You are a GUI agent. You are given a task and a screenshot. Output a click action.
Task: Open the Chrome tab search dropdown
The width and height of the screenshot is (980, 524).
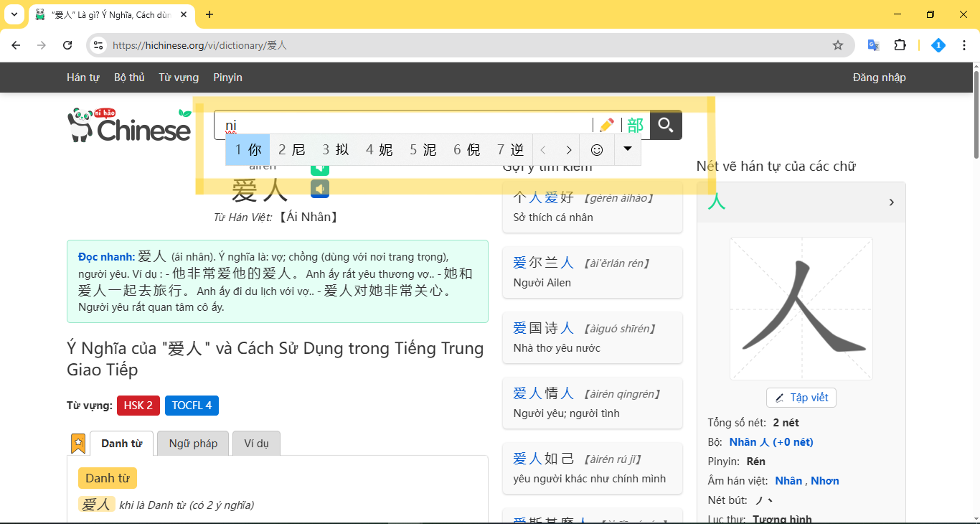pyautogui.click(x=14, y=14)
